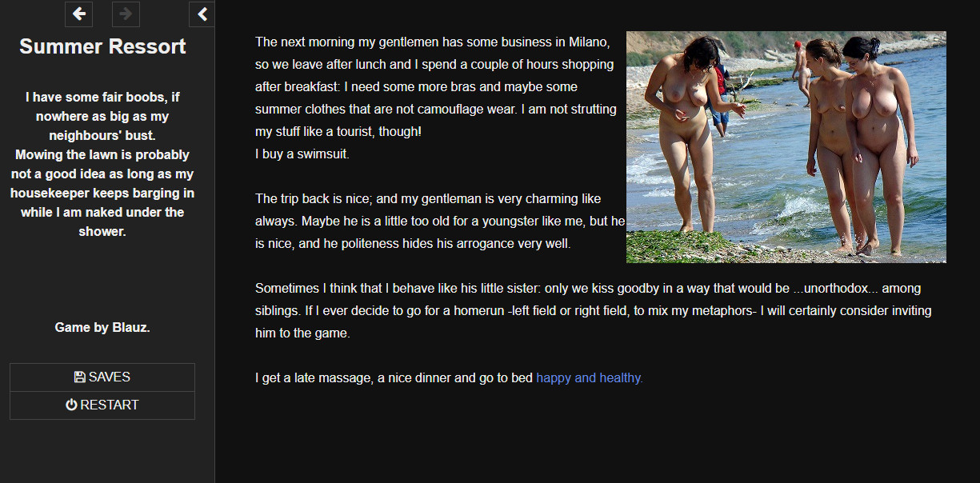Click the sidebar text 'Mowing the lawn'

[x=102, y=193]
